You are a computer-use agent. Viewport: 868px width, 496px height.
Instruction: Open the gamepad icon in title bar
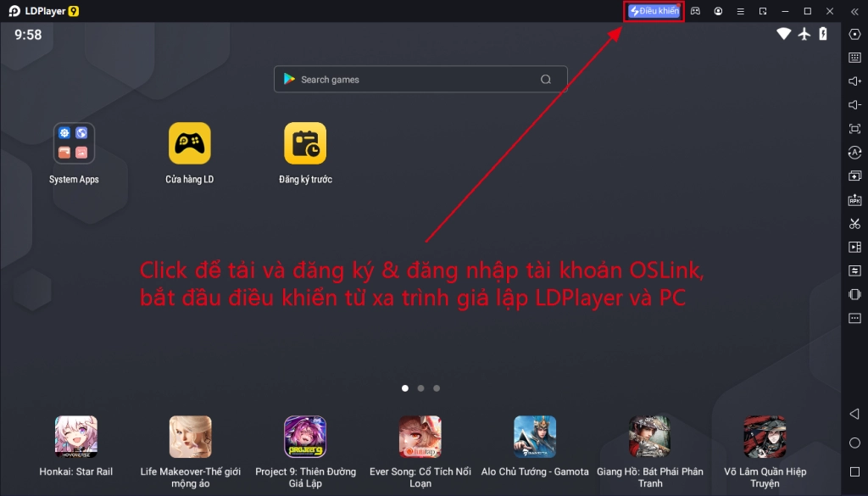pos(695,11)
